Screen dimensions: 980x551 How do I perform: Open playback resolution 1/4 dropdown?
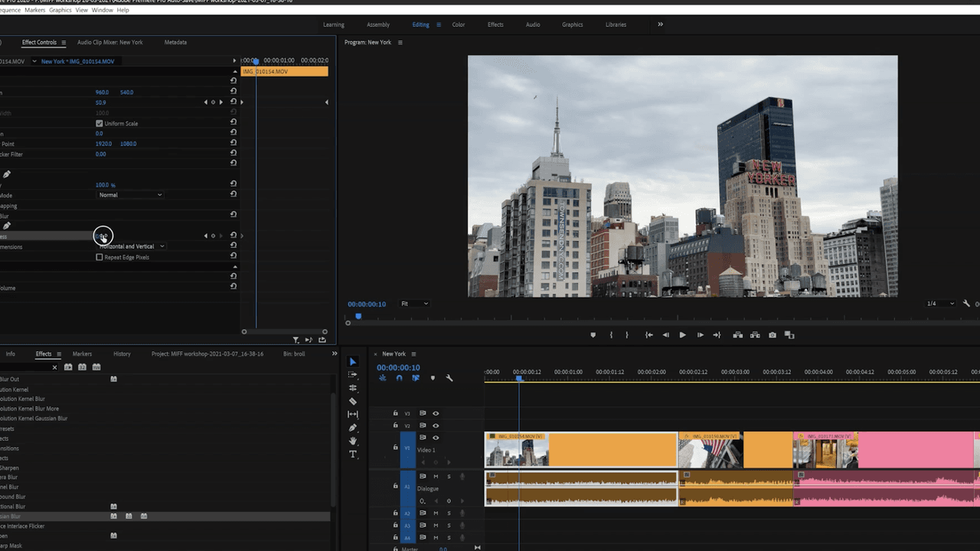pyautogui.click(x=940, y=304)
